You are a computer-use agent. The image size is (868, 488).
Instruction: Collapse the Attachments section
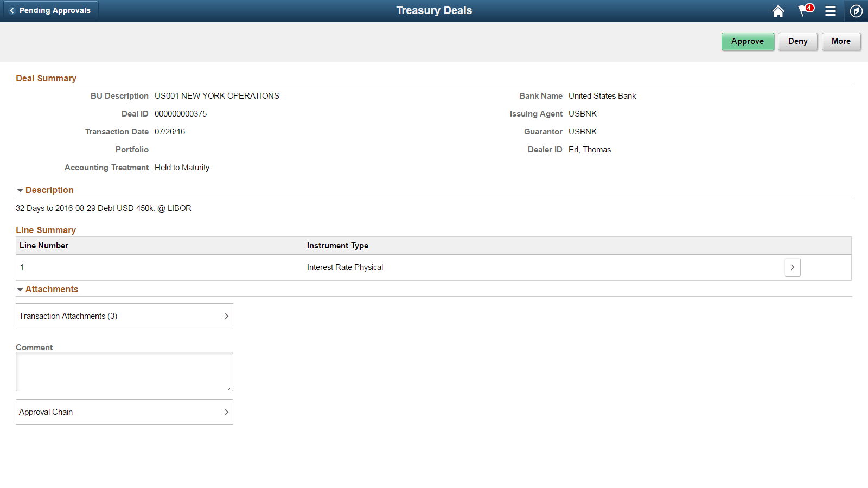[20, 289]
